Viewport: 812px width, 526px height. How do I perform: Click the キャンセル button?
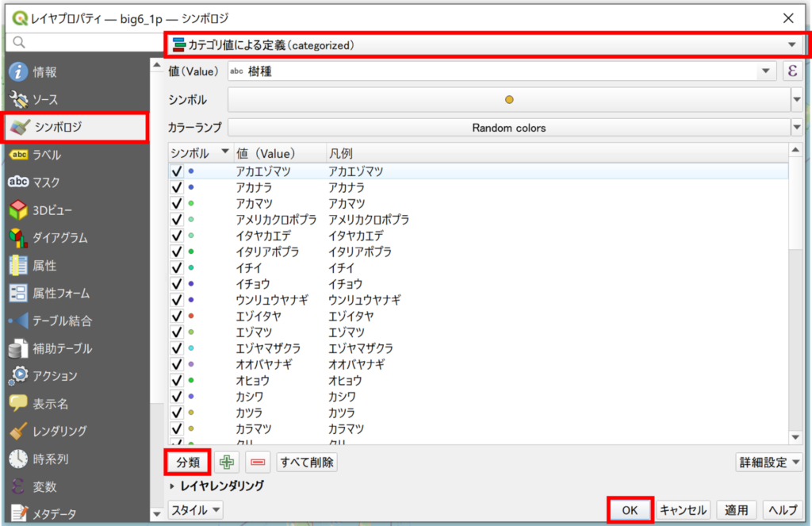point(684,510)
